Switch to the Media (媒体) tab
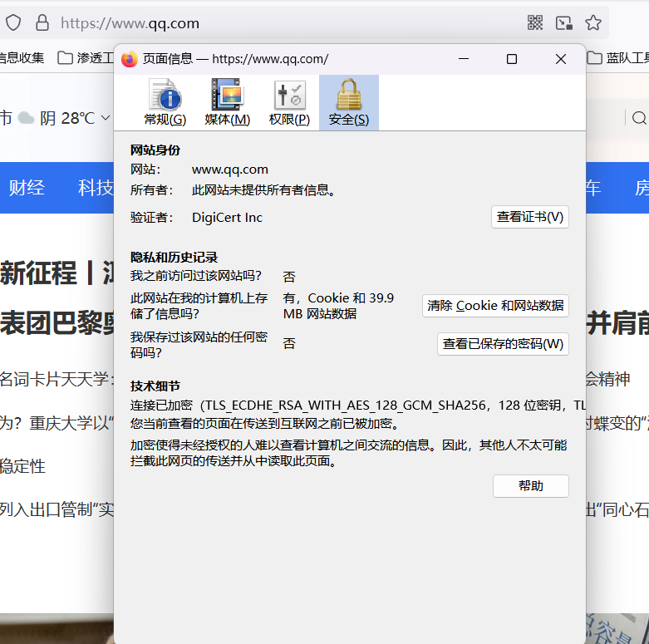649x644 pixels. point(227,102)
